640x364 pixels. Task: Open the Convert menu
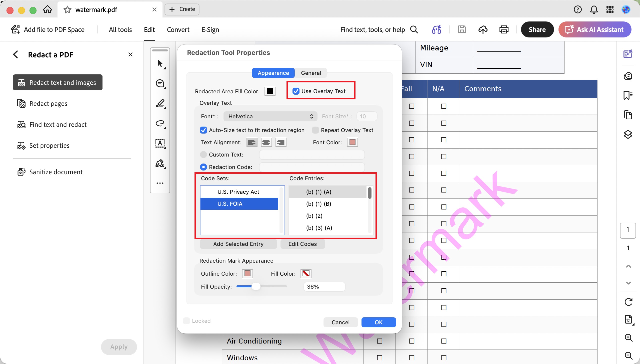[x=178, y=29]
